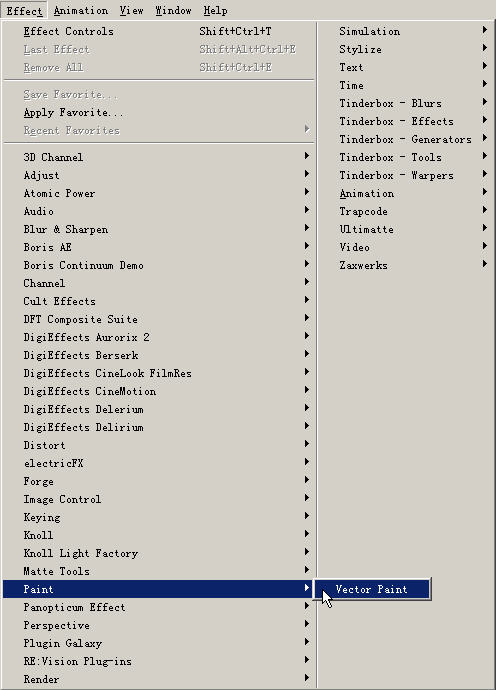The height and width of the screenshot is (690, 496).
Task: Select Vector Paint from the Paint submenu
Action: tap(372, 589)
